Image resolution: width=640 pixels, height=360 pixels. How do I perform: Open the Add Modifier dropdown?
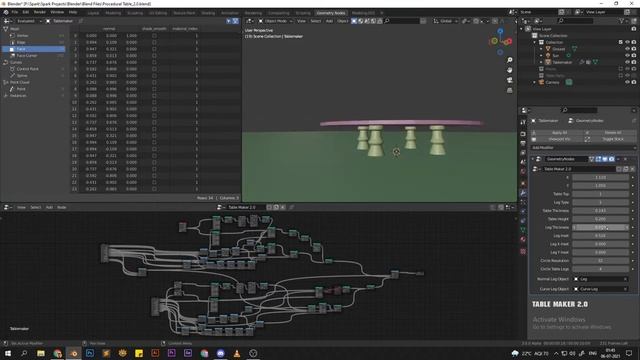point(584,148)
